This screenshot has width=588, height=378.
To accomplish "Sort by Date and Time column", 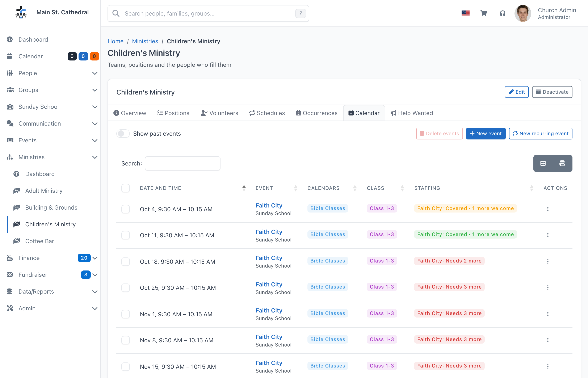I will coord(192,188).
